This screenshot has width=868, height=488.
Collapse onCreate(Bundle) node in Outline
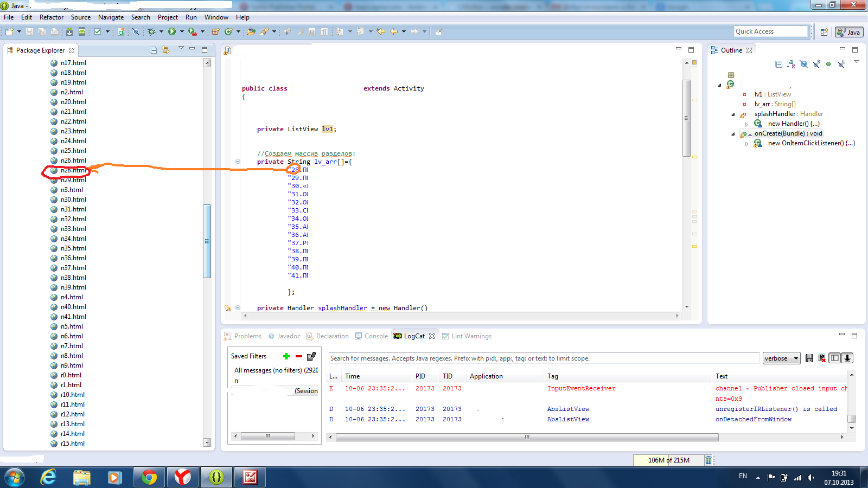(x=733, y=134)
